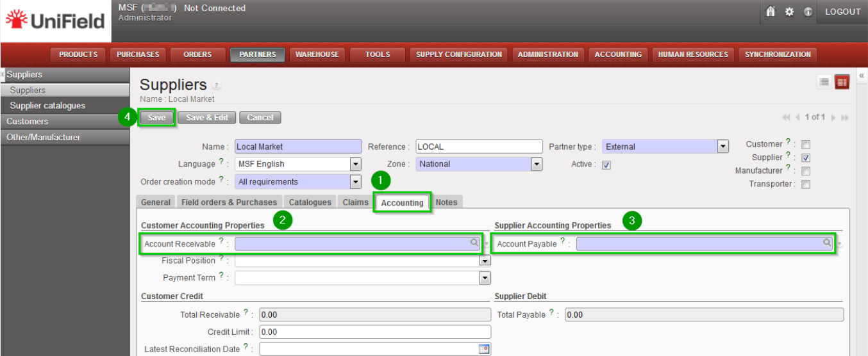Viewport: 868px width, 356px height.
Task: Search Account Payable with magnifier icon
Action: 827,243
